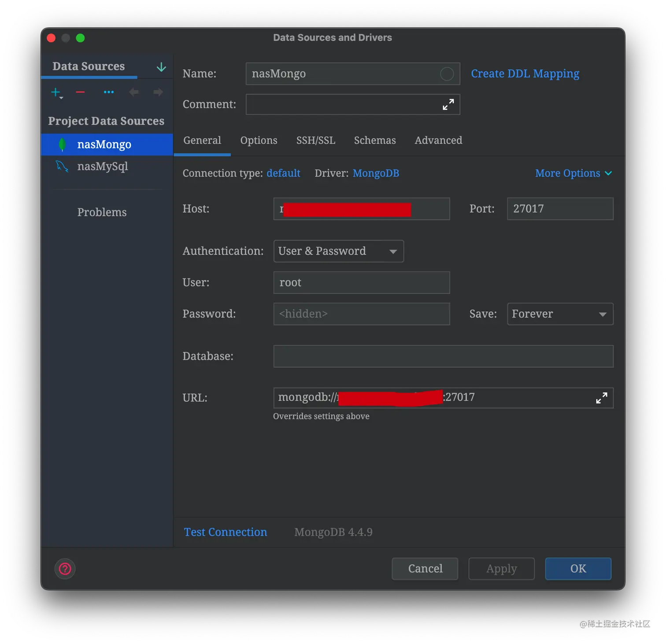This screenshot has width=666, height=644.
Task: Expand the URL field editor
Action: (602, 398)
